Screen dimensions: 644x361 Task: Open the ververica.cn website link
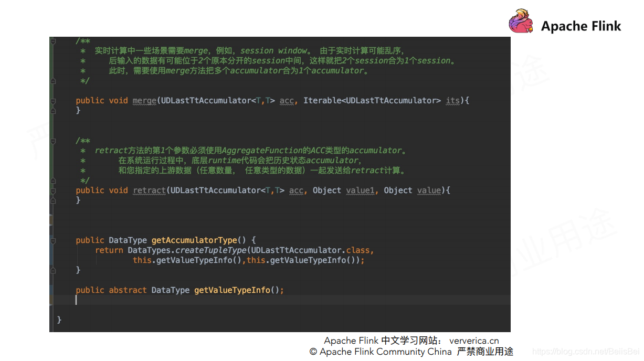[x=474, y=341]
